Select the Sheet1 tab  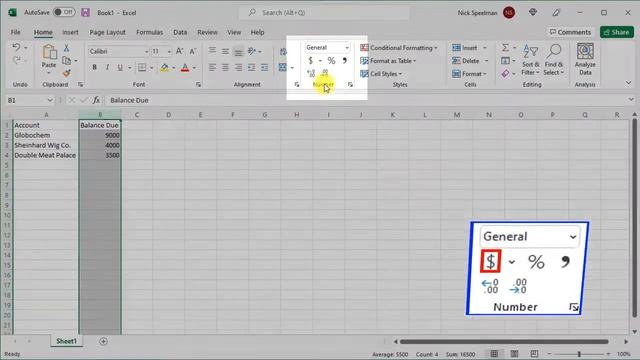[x=67, y=341]
